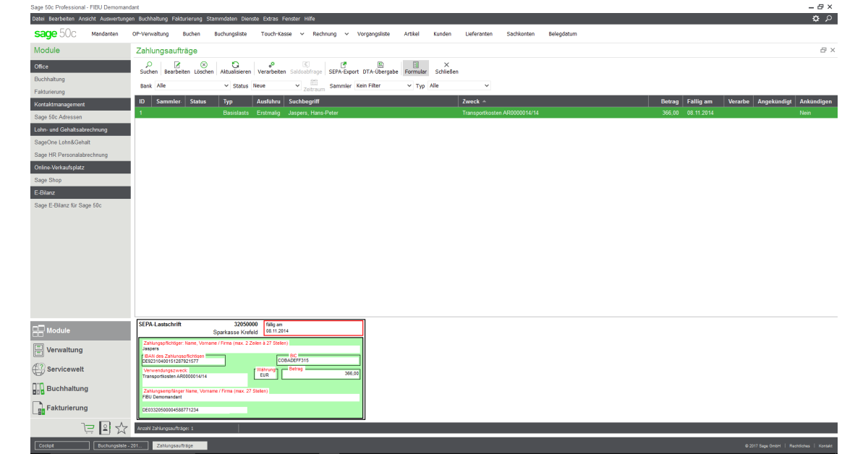Click the Bearbeiten edit toolbar button
The width and height of the screenshot is (868, 454).
pyautogui.click(x=177, y=68)
